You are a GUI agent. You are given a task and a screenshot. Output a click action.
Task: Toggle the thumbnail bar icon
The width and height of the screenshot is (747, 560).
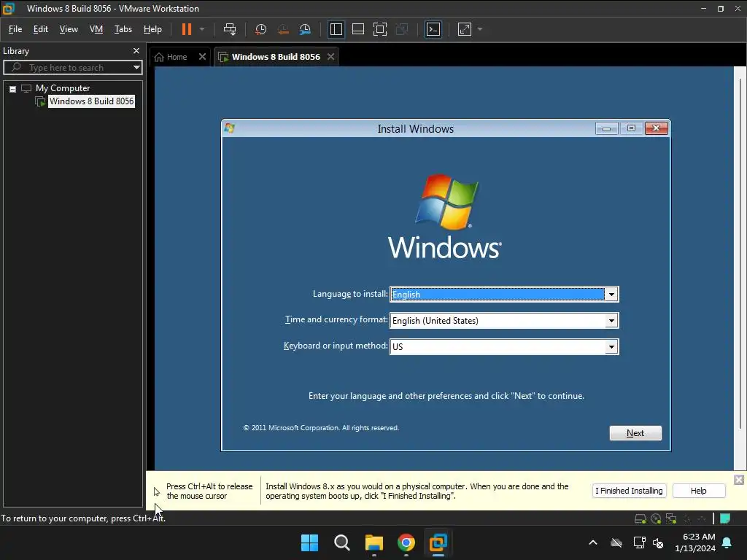pyautogui.click(x=357, y=29)
